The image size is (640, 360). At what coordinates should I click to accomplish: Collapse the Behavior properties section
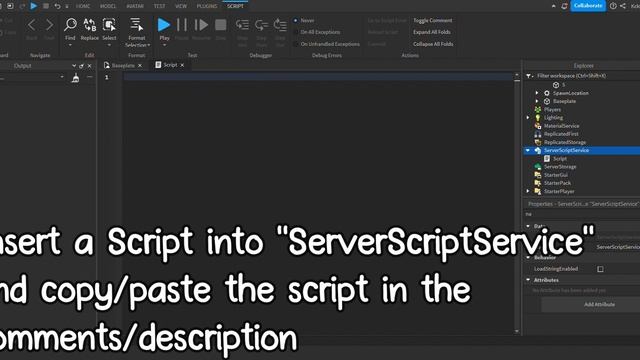click(528, 258)
